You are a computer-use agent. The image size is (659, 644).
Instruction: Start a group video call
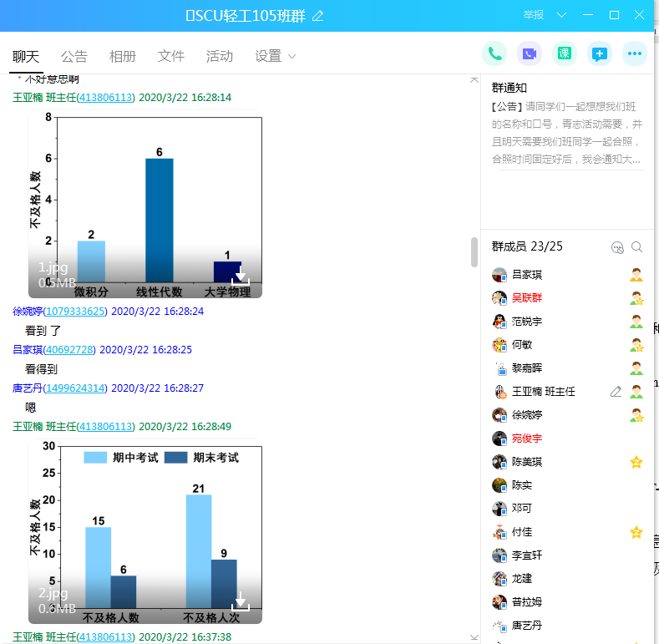pyautogui.click(x=530, y=54)
